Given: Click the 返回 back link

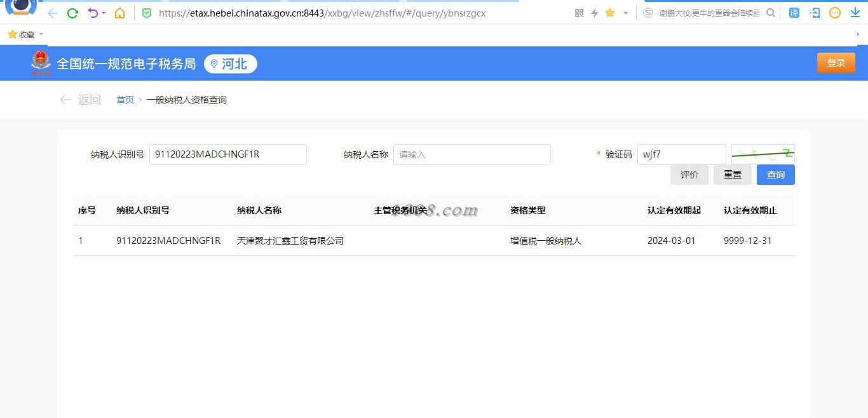Looking at the screenshot, I should (80, 100).
